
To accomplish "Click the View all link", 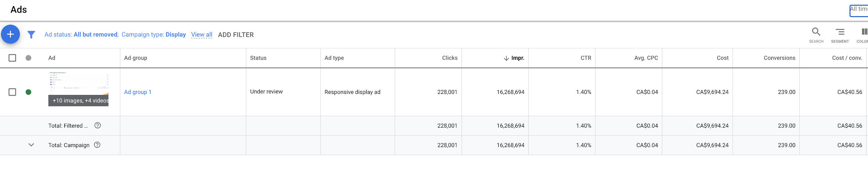I will (202, 35).
